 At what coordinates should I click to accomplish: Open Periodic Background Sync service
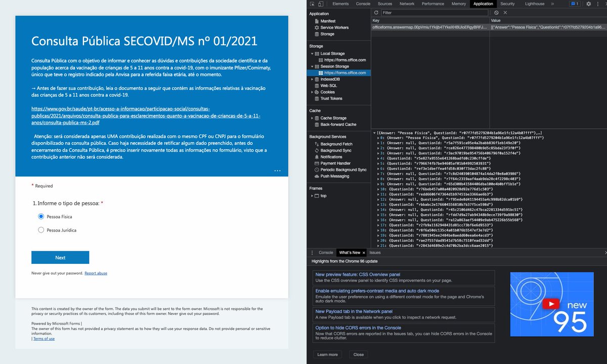point(343,170)
